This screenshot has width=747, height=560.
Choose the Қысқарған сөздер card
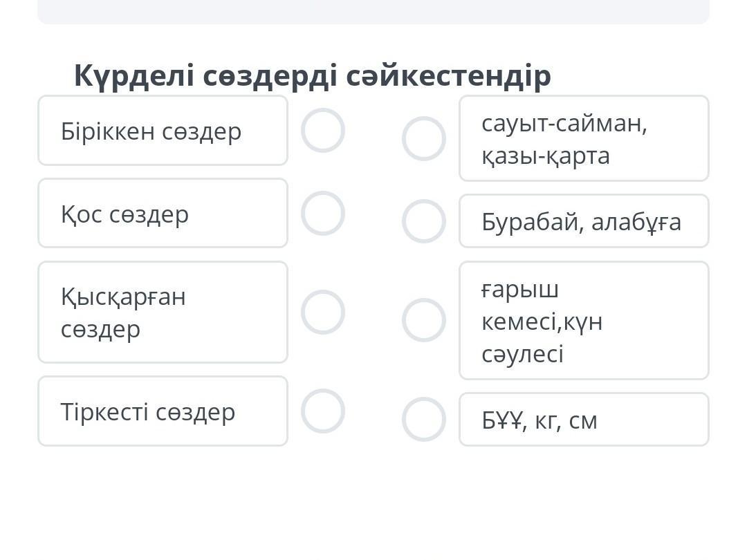163,312
